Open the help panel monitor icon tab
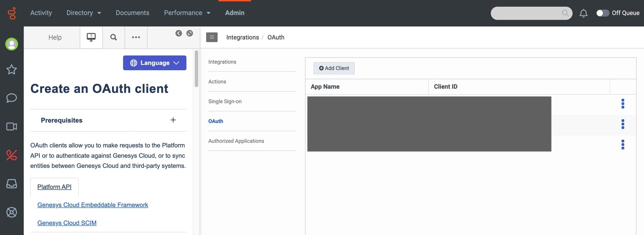The width and height of the screenshot is (644, 235). pos(91,37)
